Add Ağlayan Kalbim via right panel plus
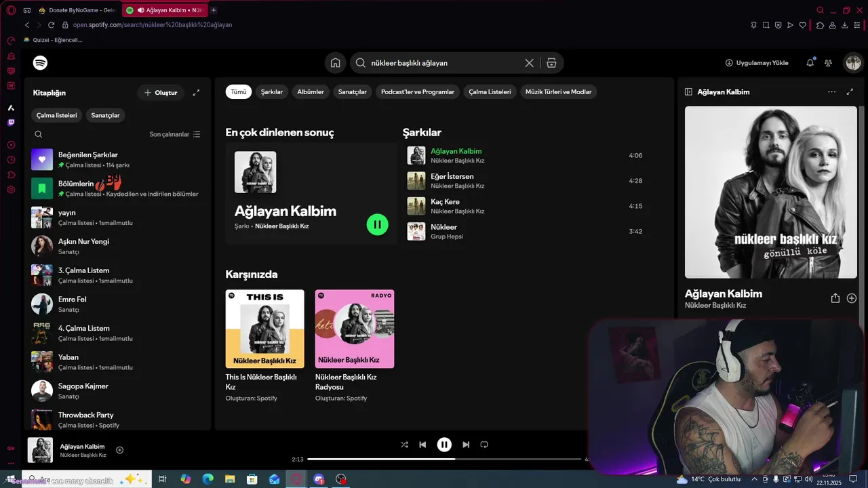The width and height of the screenshot is (868, 488). pyautogui.click(x=852, y=298)
